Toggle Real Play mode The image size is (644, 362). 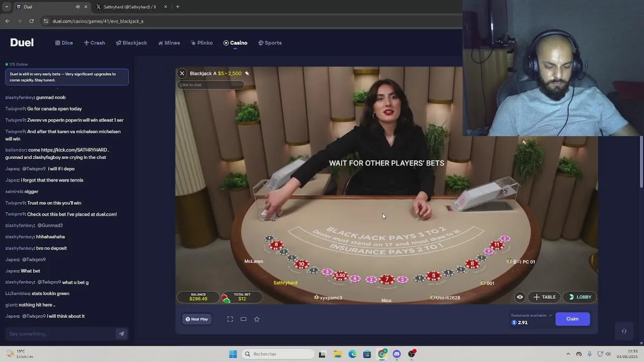(x=197, y=319)
